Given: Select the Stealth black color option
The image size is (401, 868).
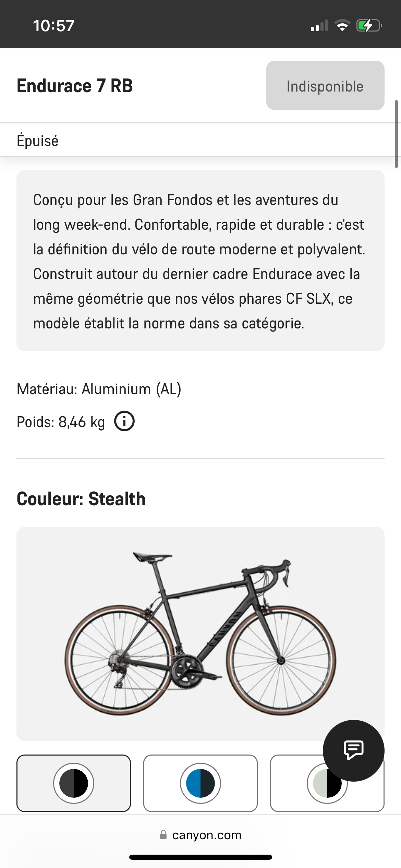Looking at the screenshot, I should coord(74,783).
